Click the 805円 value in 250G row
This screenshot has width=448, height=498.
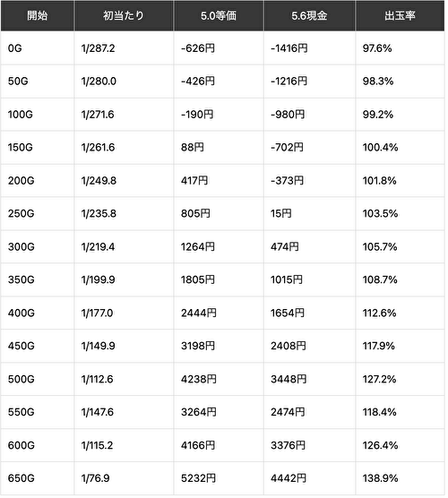(219, 213)
